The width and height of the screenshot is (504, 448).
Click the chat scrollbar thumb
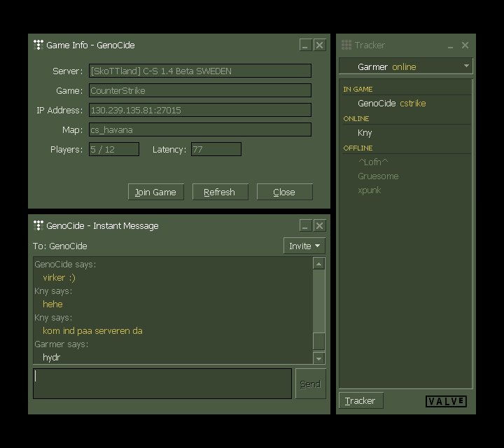318,342
